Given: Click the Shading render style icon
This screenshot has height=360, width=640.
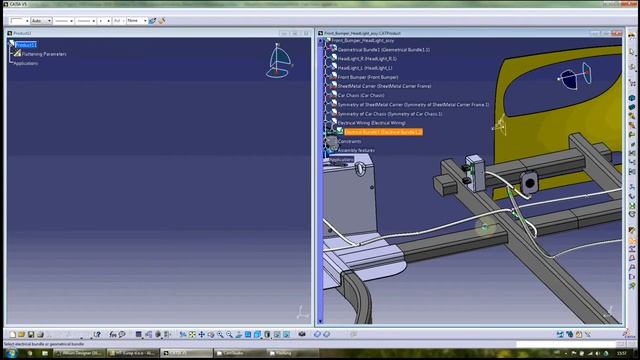Looking at the screenshot, I should click(267, 335).
